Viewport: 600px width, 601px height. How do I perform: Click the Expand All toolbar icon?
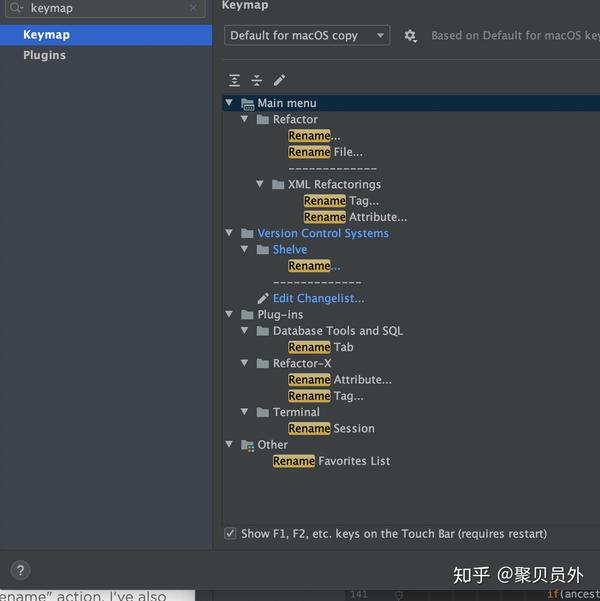pyautogui.click(x=234, y=80)
